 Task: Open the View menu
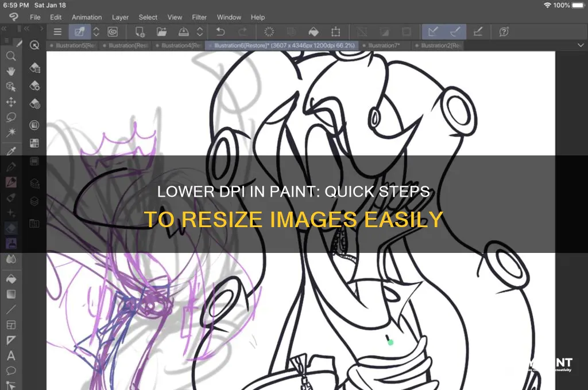click(x=175, y=17)
